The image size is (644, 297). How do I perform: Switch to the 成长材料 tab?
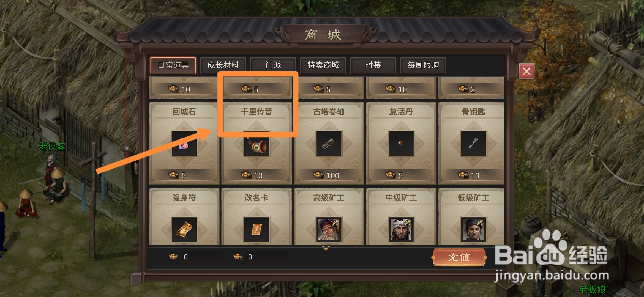[223, 65]
